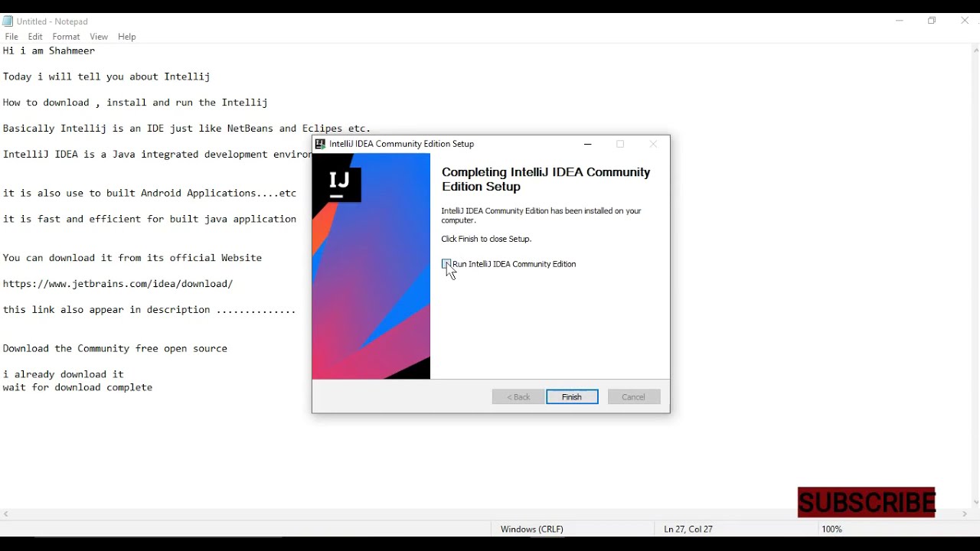Click the 100% zoom status entry
This screenshot has width=980, height=551.
pos(832,530)
